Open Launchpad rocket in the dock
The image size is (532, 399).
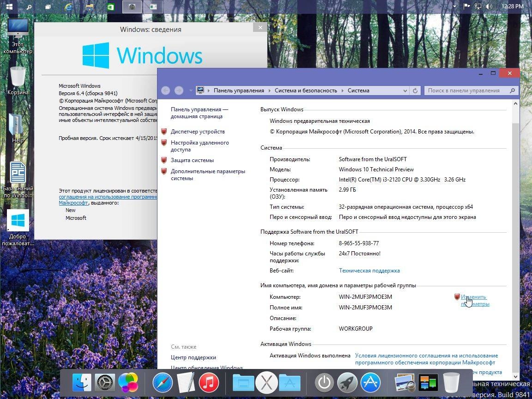pyautogui.click(x=347, y=383)
